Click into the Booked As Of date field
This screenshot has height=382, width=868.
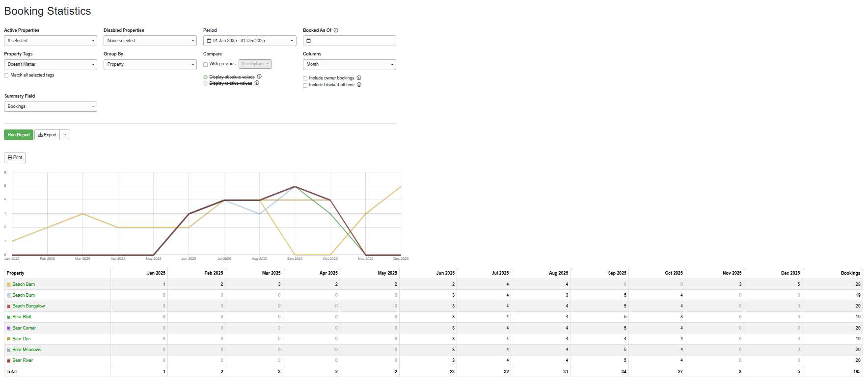354,41
